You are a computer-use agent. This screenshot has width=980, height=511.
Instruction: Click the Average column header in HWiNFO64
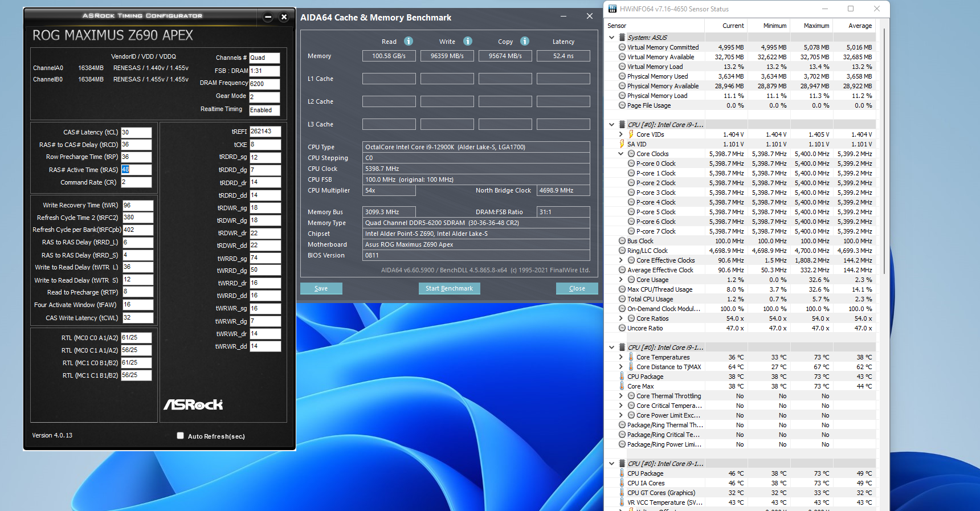coord(860,26)
